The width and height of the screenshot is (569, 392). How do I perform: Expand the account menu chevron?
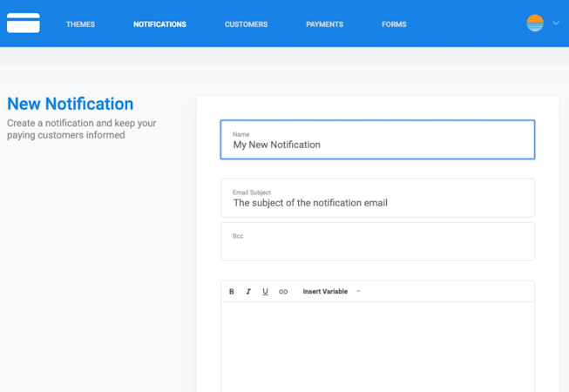[x=556, y=24]
